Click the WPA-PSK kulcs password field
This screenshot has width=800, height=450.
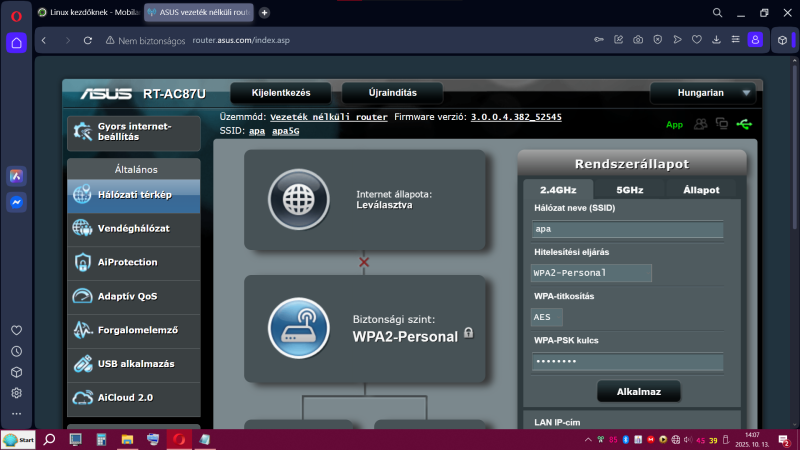pos(628,362)
